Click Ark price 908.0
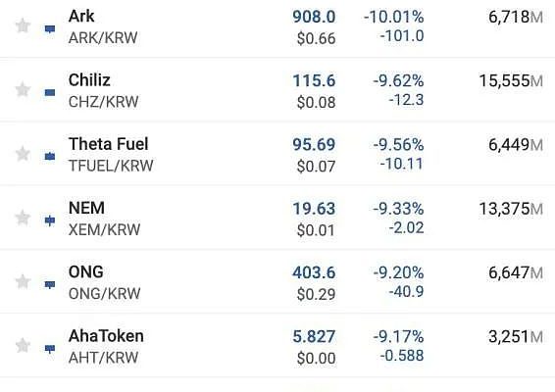The width and height of the screenshot is (555, 392). 314,17
